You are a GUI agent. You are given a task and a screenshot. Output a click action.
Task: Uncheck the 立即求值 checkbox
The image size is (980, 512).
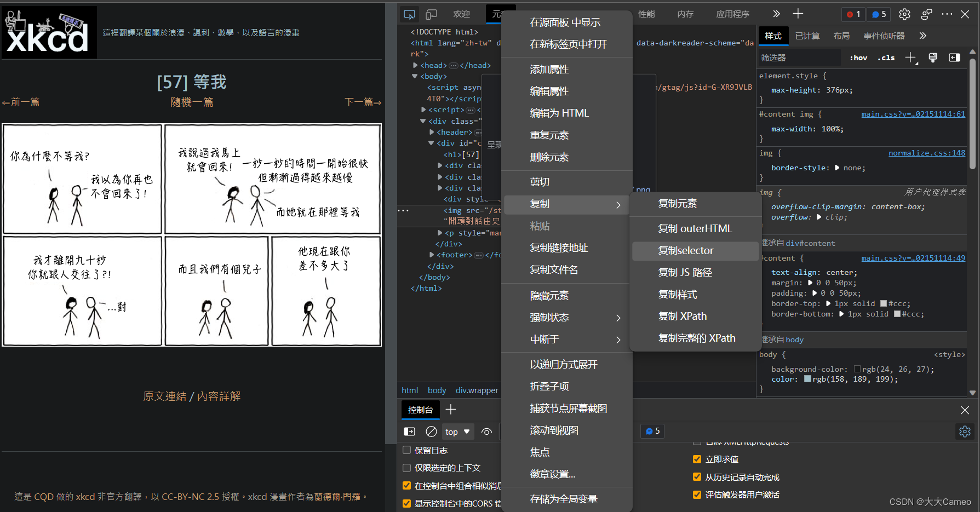point(697,459)
